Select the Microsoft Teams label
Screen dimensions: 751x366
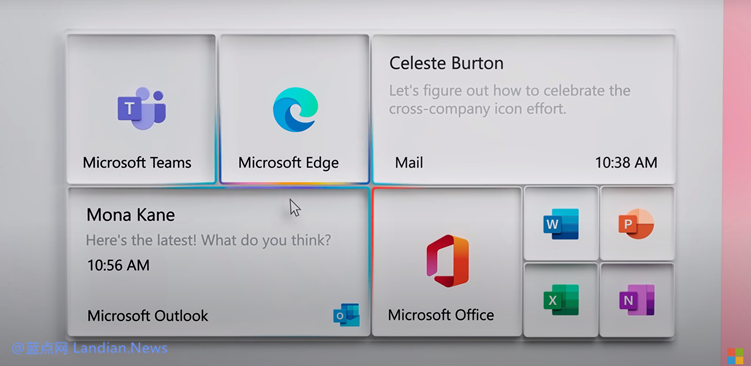[137, 162]
